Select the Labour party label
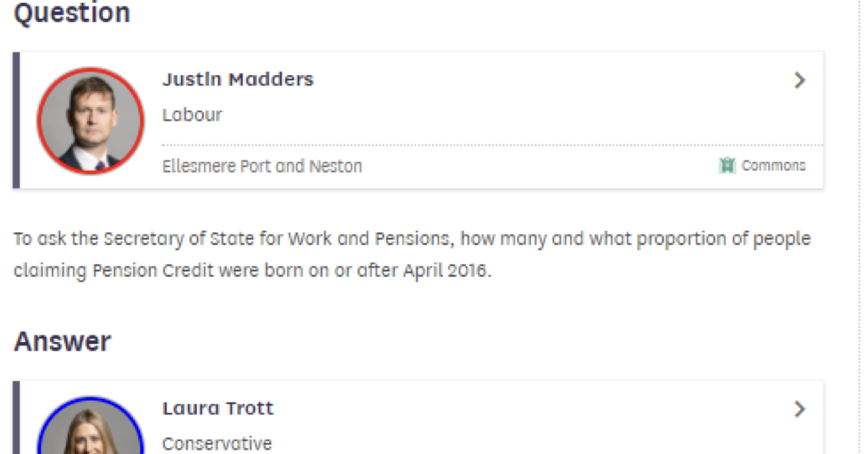 click(192, 115)
